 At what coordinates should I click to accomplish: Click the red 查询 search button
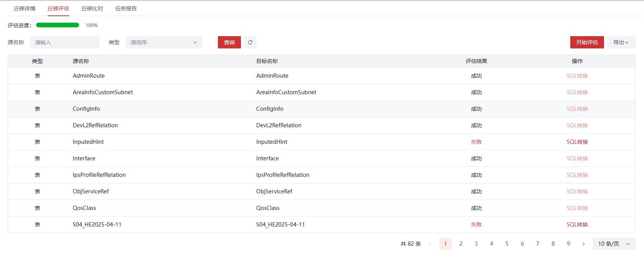[229, 42]
